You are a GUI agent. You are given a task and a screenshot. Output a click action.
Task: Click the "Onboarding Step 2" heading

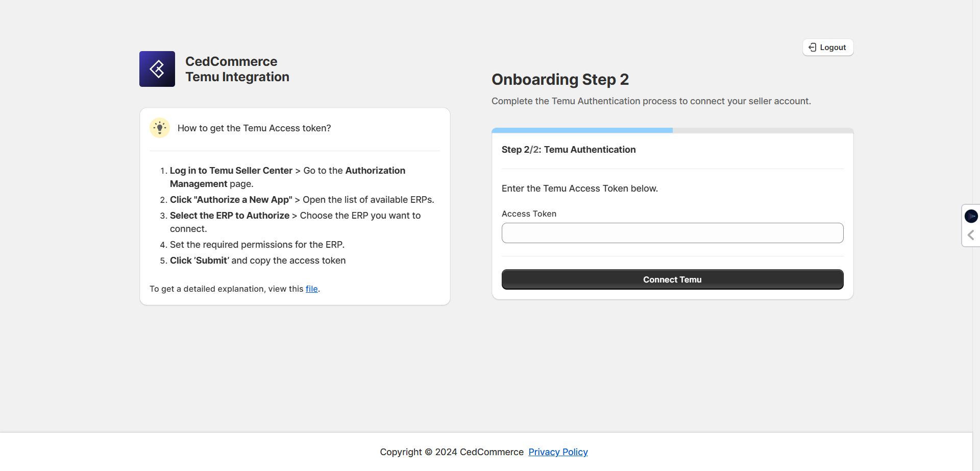pos(560,80)
